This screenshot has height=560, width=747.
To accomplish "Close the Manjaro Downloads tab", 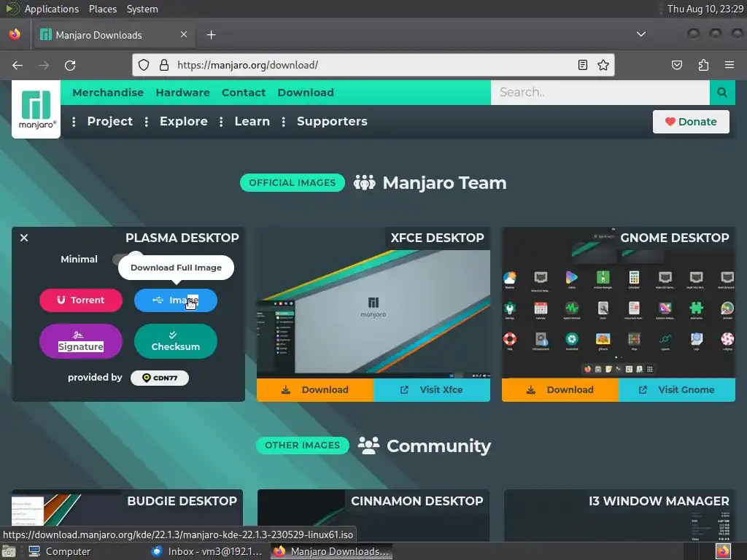I will coord(184,34).
